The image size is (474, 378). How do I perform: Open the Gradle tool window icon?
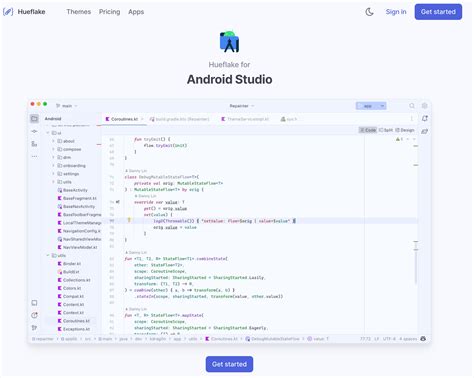425,131
